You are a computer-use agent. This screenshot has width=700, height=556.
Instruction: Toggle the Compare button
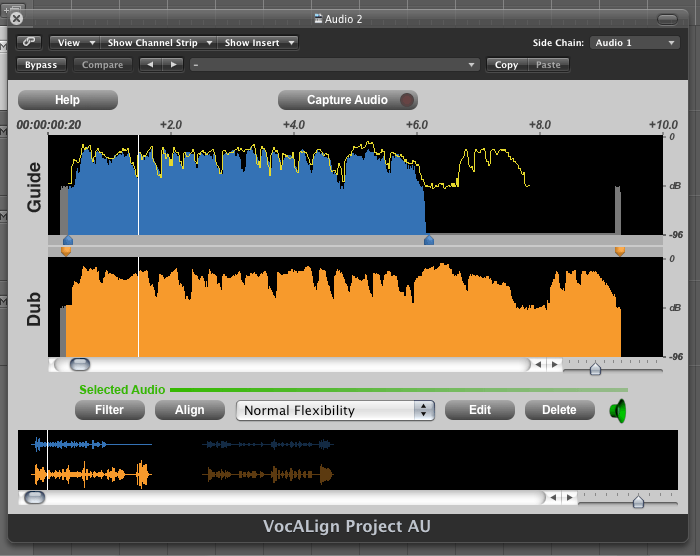click(102, 65)
